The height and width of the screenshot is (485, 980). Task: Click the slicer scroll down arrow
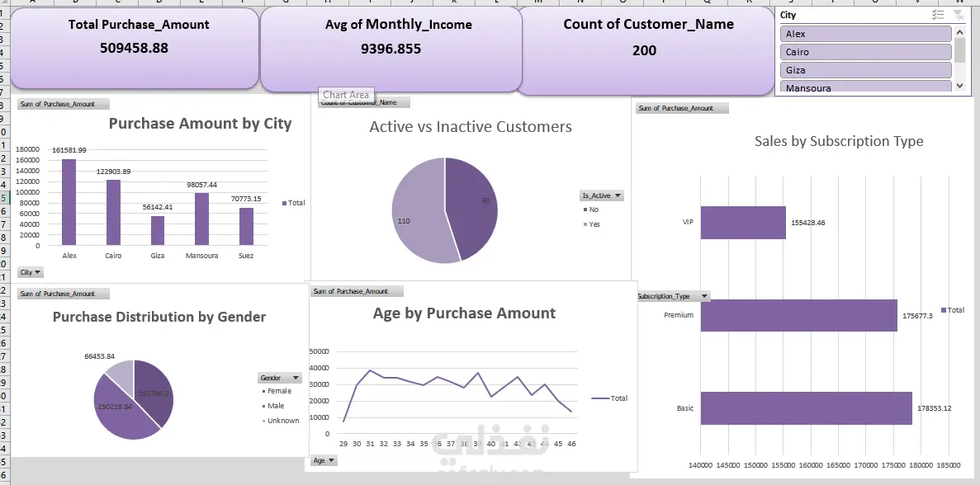coord(960,87)
